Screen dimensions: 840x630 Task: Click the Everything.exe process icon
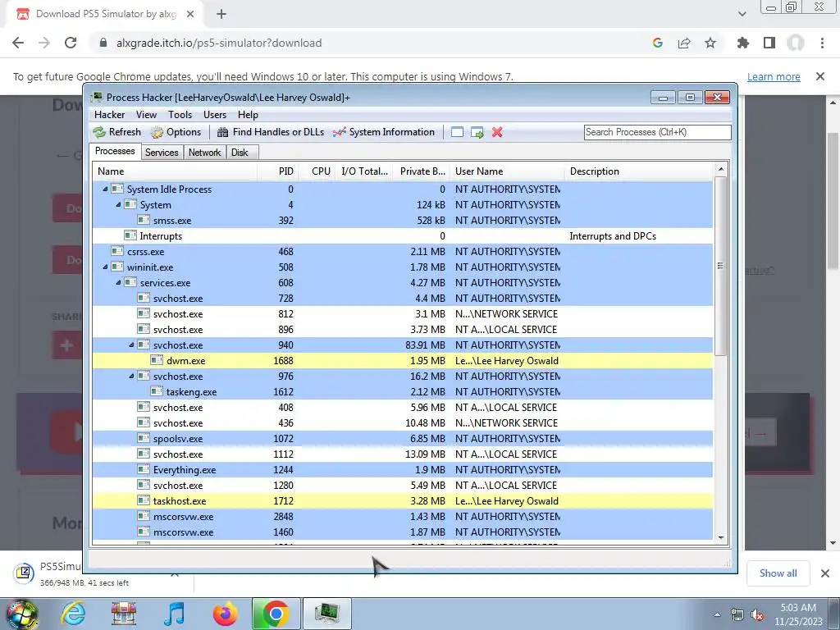(143, 470)
